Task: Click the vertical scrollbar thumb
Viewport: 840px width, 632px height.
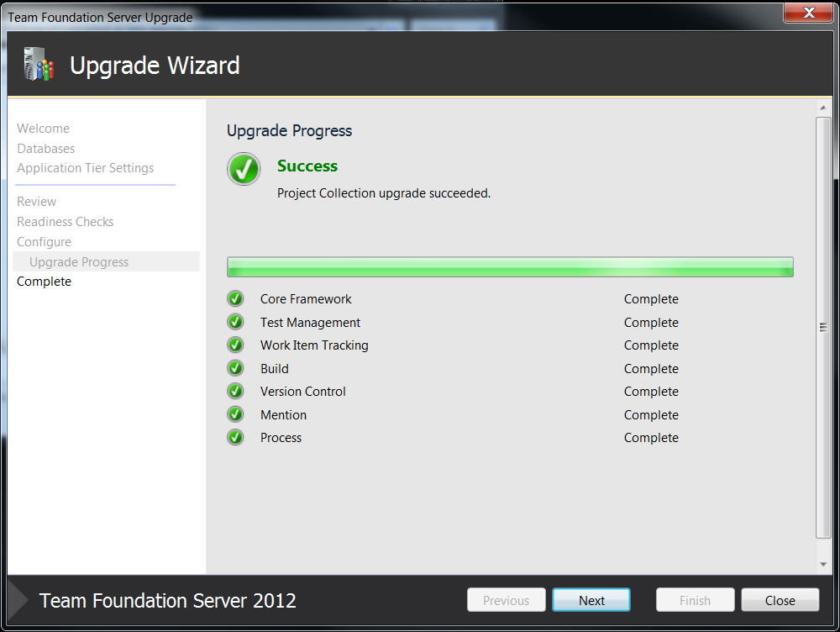Action: (x=823, y=328)
